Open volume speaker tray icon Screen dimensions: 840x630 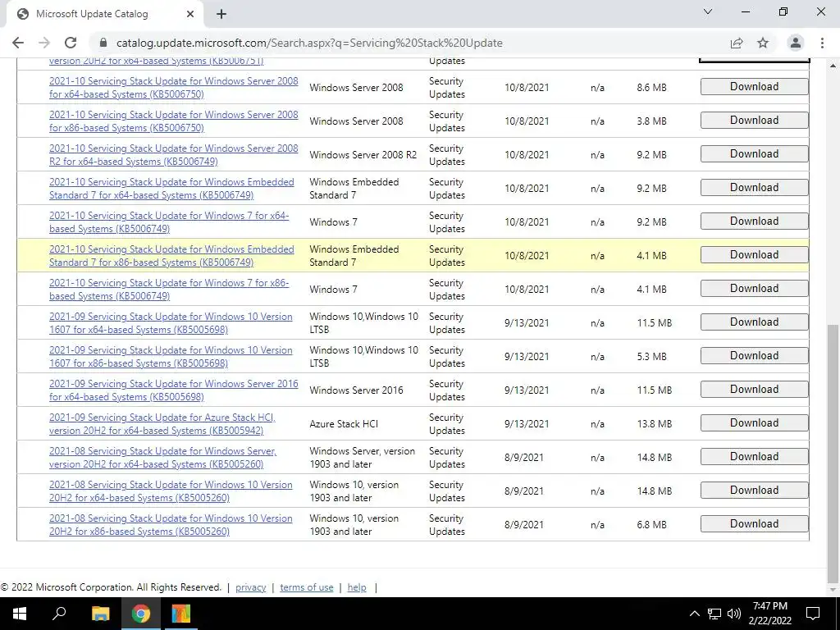pos(734,614)
